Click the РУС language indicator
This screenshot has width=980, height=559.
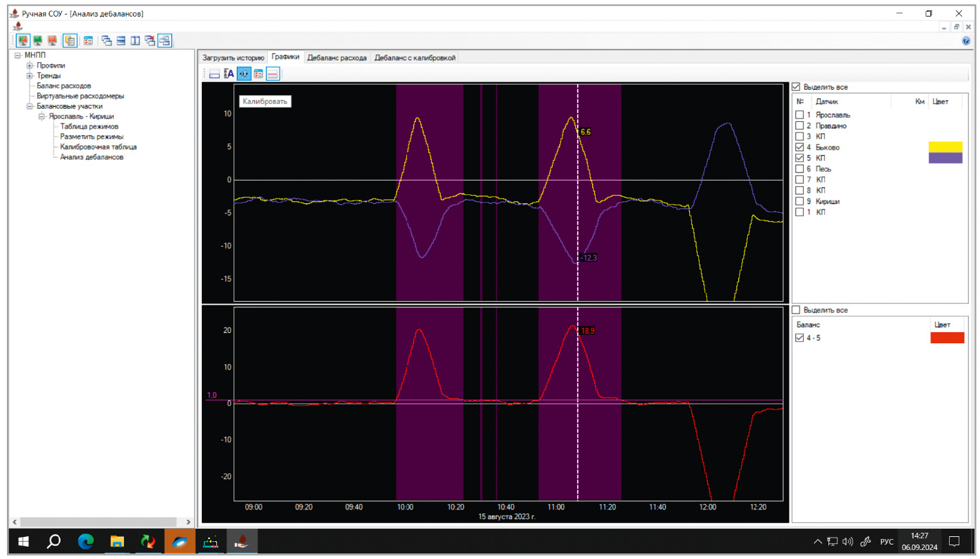[x=886, y=541]
